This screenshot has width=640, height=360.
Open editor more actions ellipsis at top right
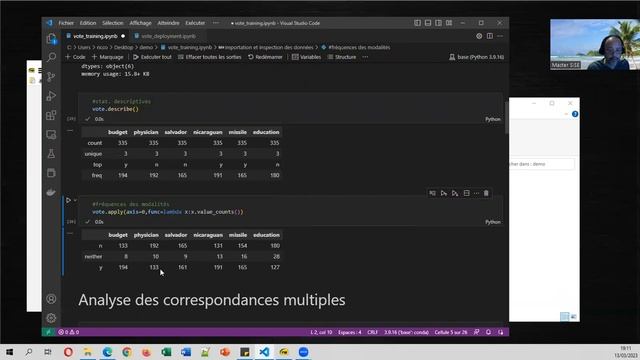[x=500, y=36]
